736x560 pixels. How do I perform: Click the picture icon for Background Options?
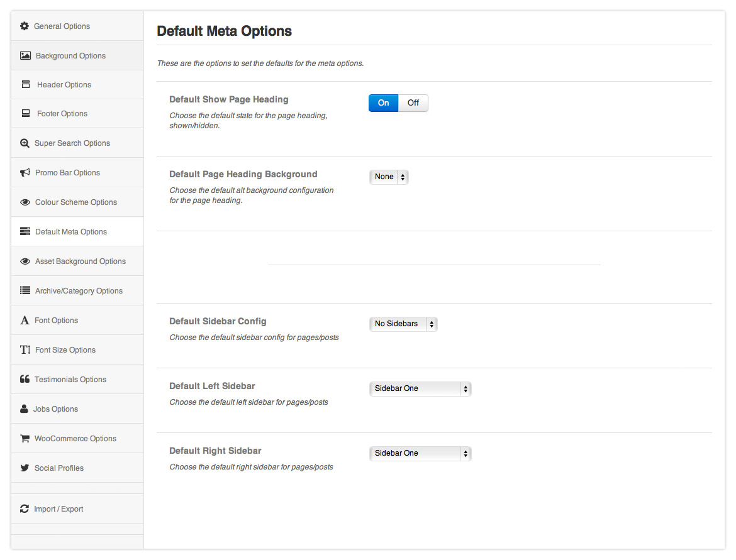(x=25, y=55)
